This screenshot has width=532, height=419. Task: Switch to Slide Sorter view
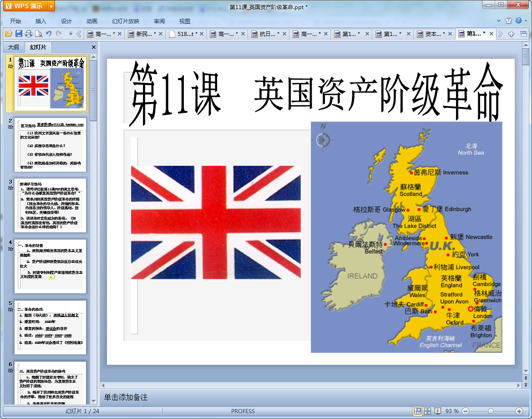click(x=428, y=411)
